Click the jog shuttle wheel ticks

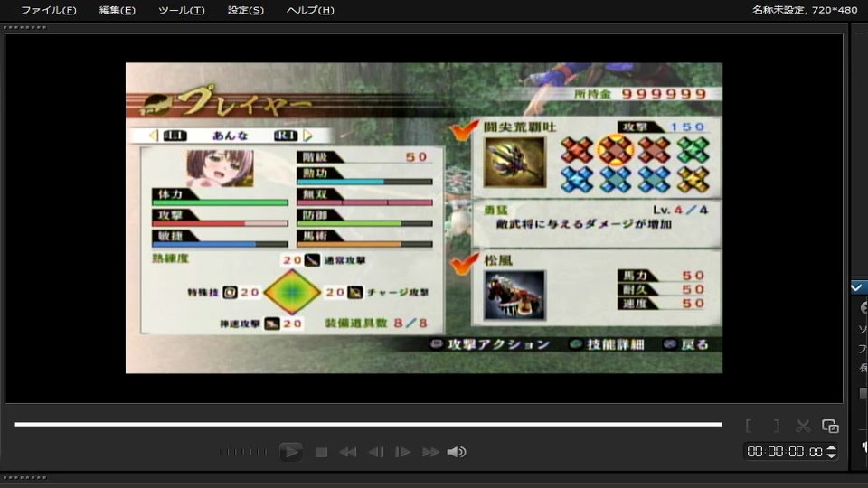coord(243,452)
